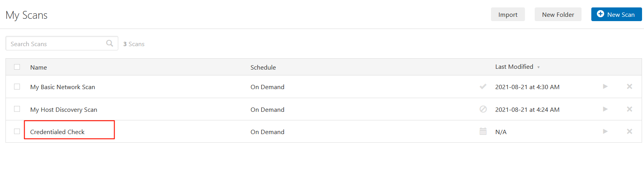Delete My Host Discovery Scan with X
644x172 pixels.
(630, 109)
